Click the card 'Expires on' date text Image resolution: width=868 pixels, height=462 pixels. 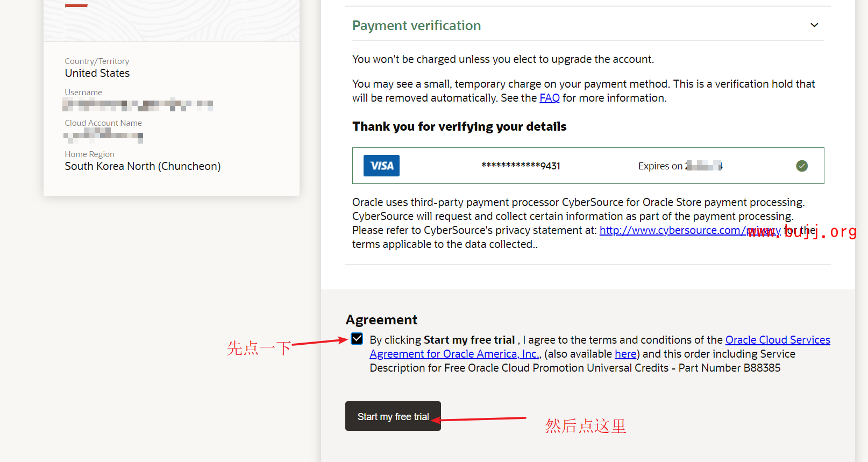pyautogui.click(x=680, y=166)
